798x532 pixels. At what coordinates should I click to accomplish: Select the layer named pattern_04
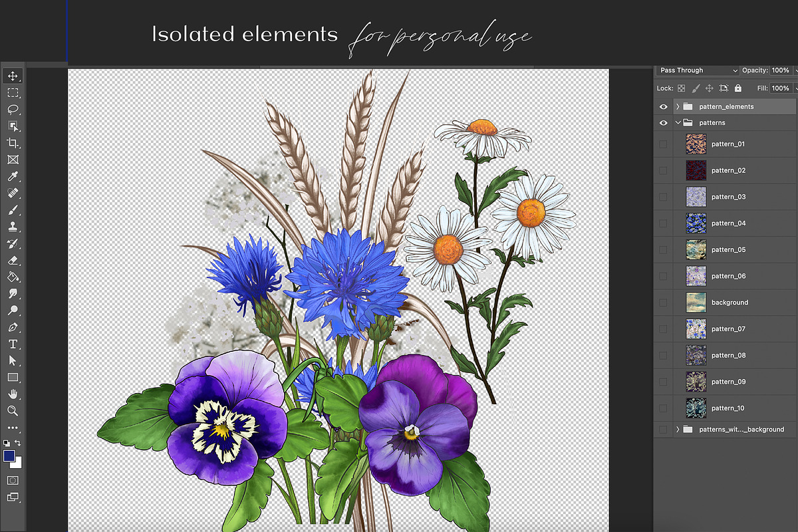click(728, 223)
